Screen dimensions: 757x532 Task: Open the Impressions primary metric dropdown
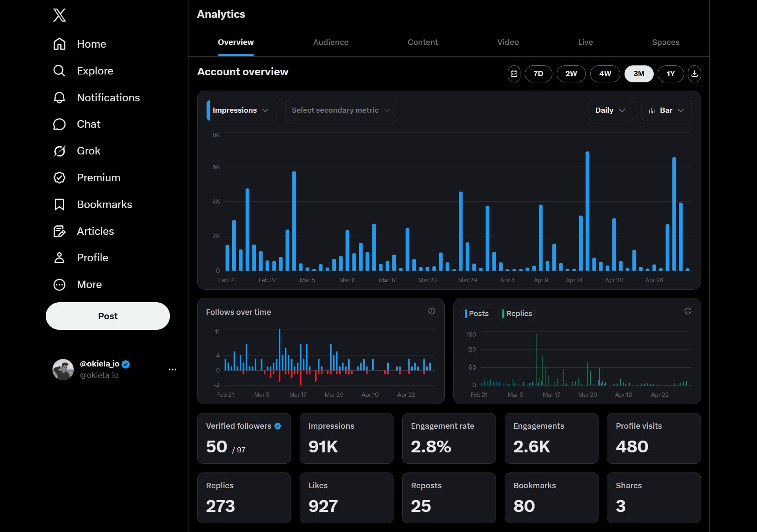(241, 110)
